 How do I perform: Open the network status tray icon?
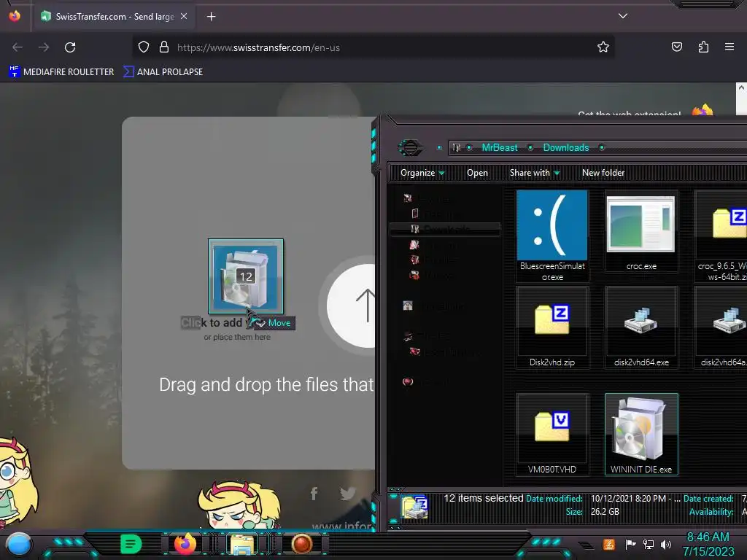[x=648, y=544]
